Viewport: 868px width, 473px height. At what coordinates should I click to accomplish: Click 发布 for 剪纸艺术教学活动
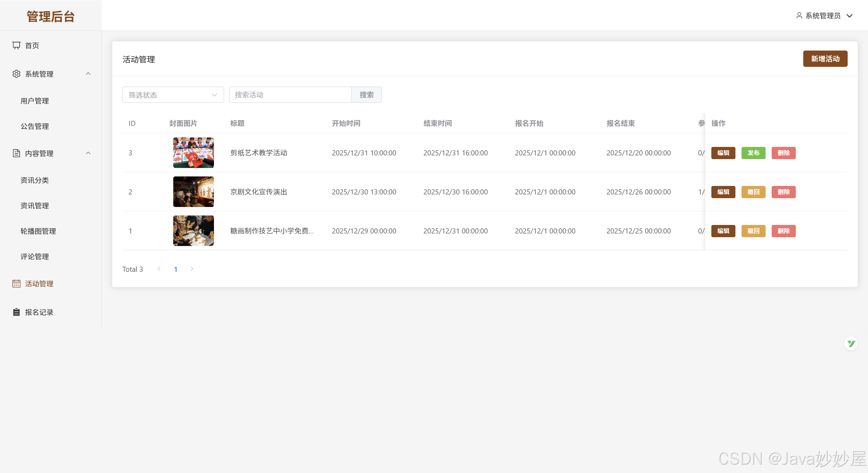pyautogui.click(x=753, y=153)
